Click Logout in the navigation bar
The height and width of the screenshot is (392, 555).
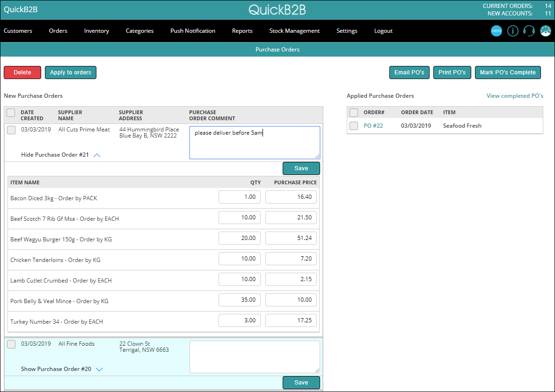pyautogui.click(x=383, y=31)
